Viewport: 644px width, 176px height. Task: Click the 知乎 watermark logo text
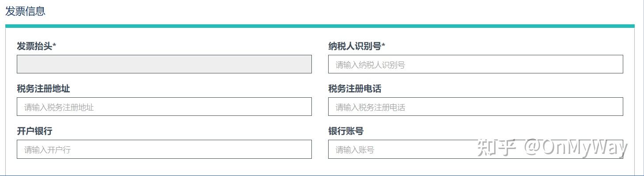(497, 148)
